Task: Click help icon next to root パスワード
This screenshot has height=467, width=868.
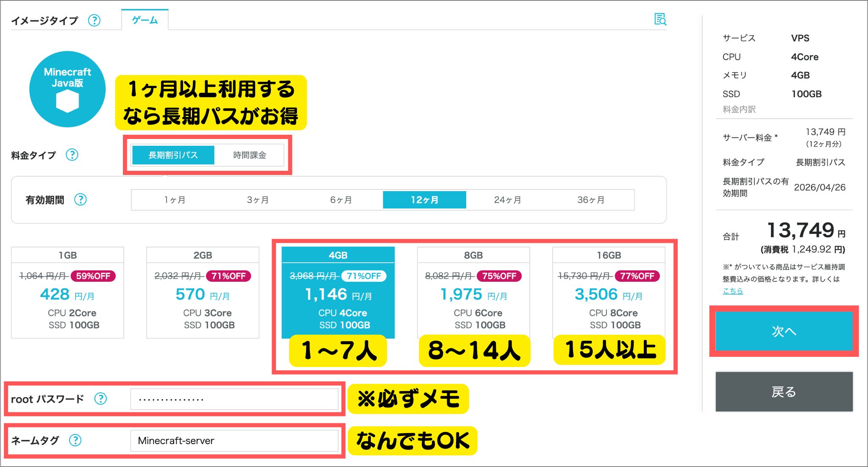Action: coord(100,398)
